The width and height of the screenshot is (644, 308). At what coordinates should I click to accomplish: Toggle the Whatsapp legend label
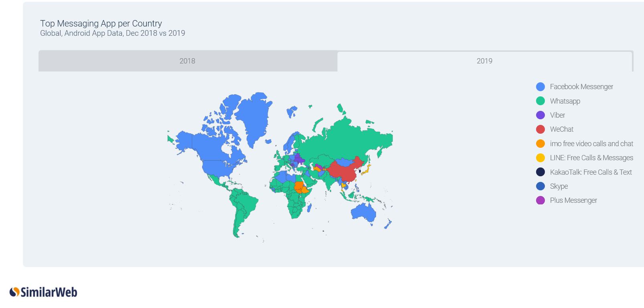pos(565,101)
